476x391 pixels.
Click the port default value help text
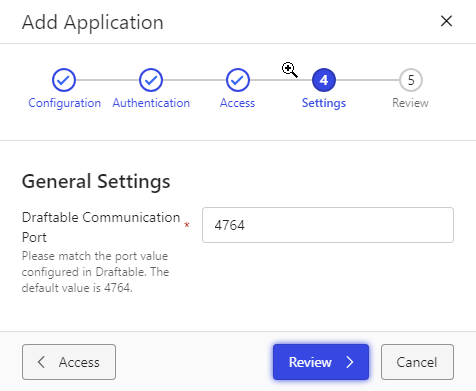(95, 272)
